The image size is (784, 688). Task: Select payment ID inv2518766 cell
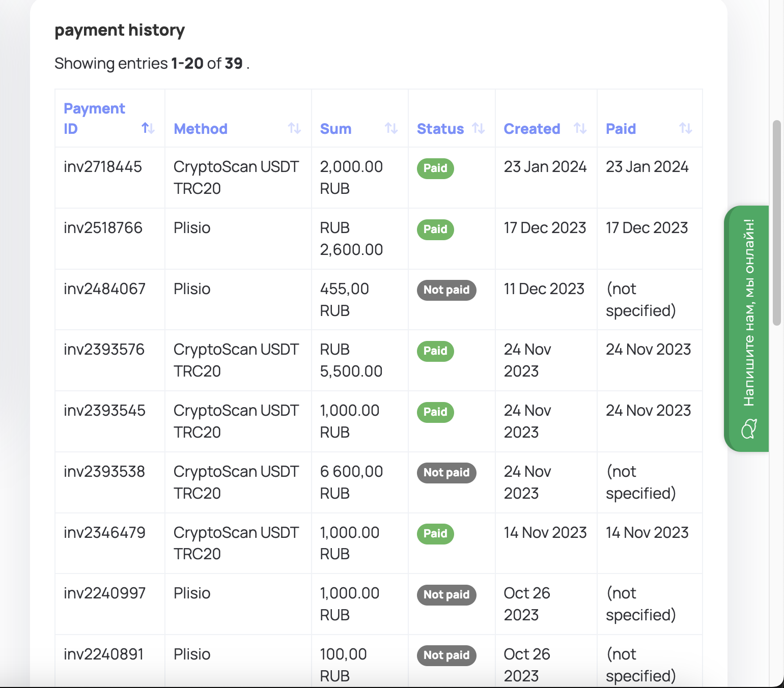(103, 227)
